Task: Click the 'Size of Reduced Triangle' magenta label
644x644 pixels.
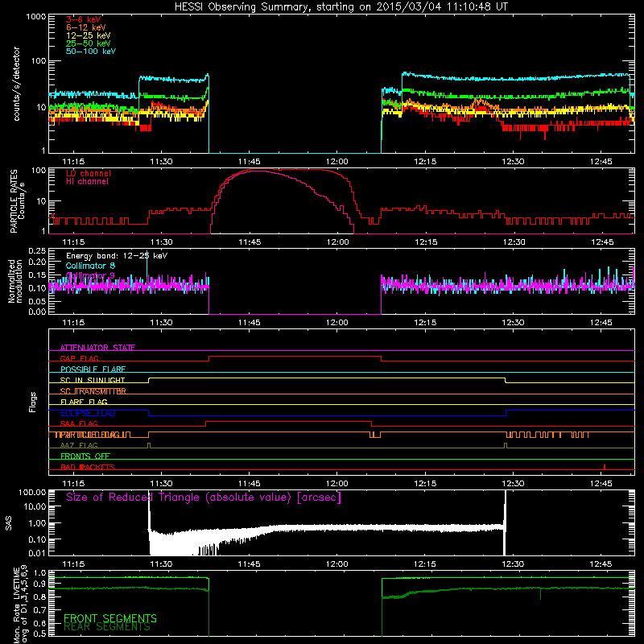Action: tap(204, 497)
